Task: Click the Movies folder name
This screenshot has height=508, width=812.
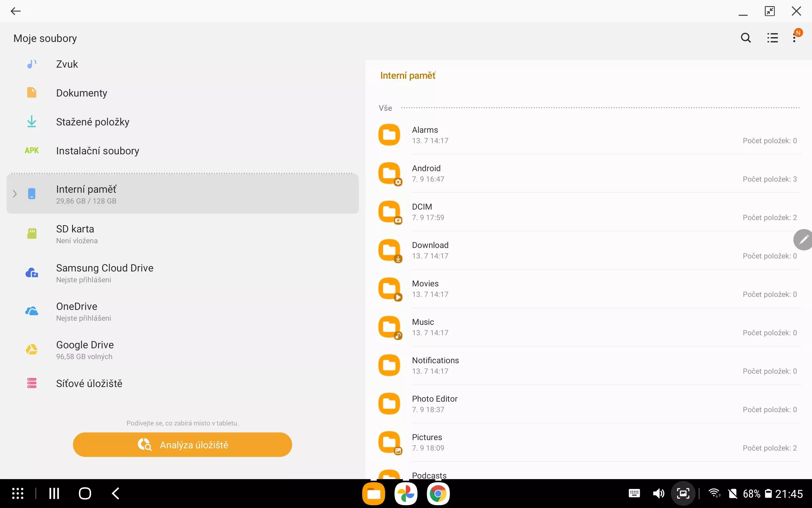Action: tap(425, 283)
